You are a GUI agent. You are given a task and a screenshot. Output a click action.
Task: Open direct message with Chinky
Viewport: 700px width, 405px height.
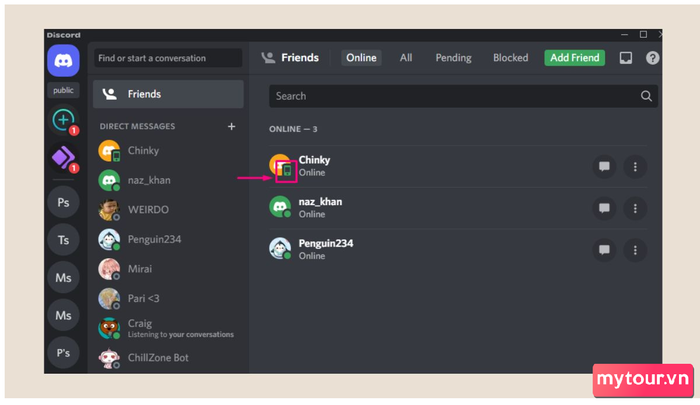coord(168,150)
